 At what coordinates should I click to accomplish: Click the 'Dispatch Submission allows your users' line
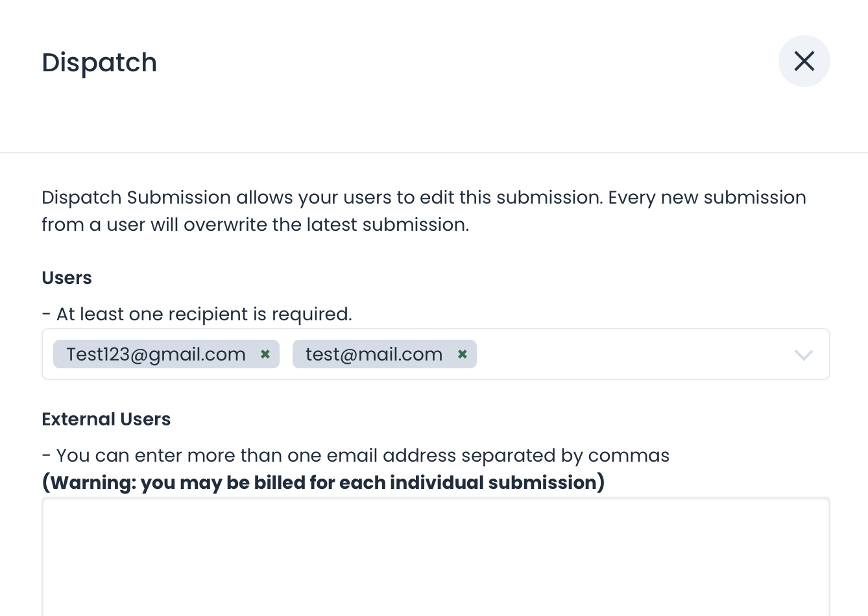424,197
